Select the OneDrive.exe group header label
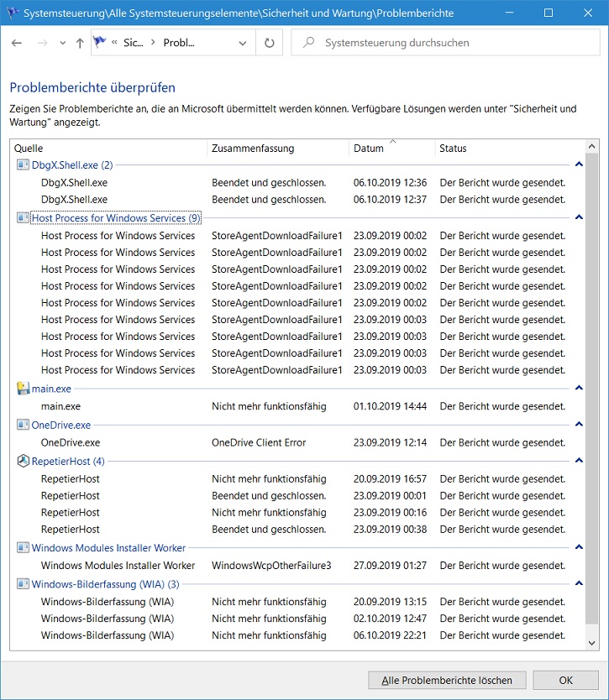 click(x=60, y=425)
